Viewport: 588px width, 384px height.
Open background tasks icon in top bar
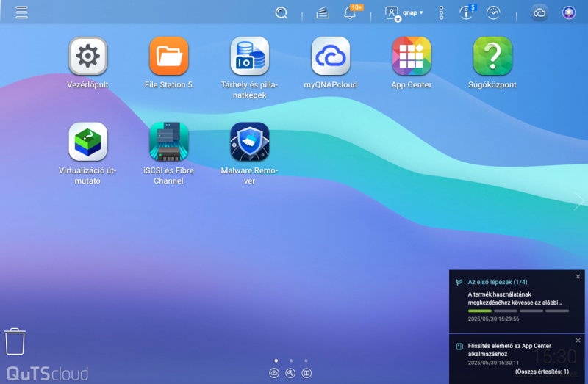(x=323, y=13)
